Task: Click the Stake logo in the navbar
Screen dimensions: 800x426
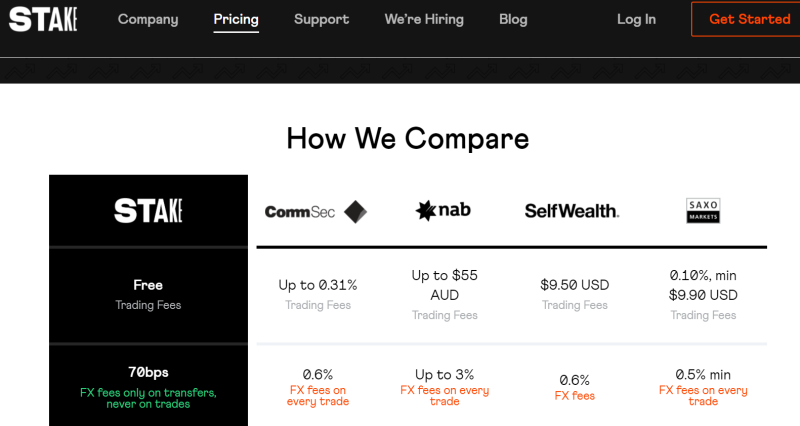Action: click(x=43, y=19)
